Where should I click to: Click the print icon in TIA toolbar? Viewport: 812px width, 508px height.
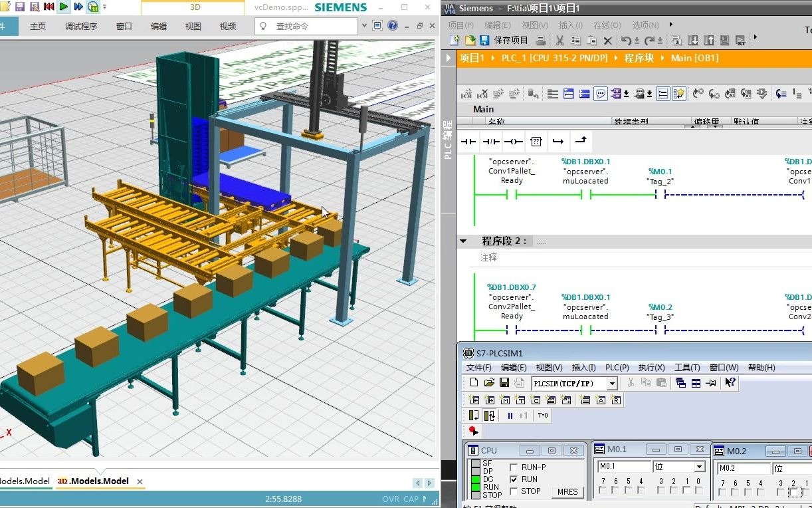(x=541, y=41)
